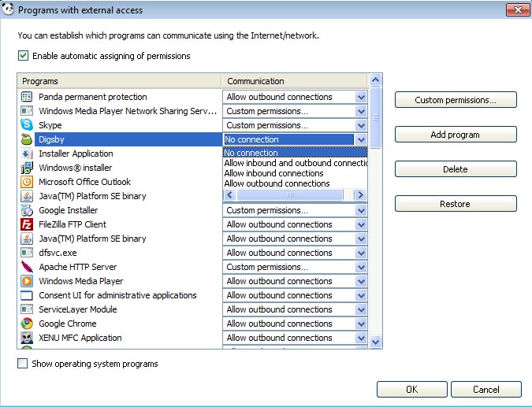The width and height of the screenshot is (532, 407).
Task: Open communication dropdown for ServiceLayer Module
Action: point(361,309)
